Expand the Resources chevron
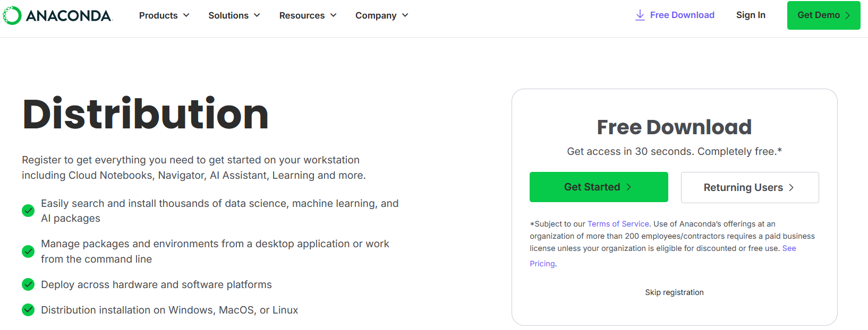 point(334,15)
